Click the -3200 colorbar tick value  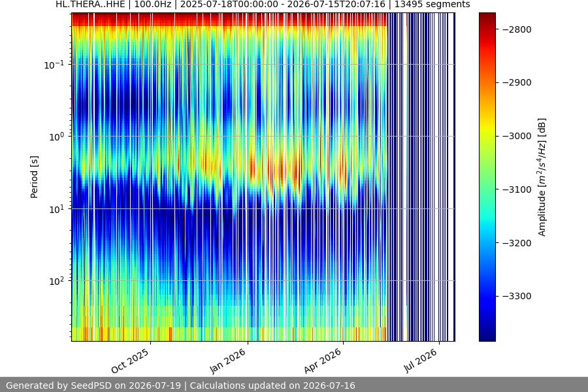(516, 243)
